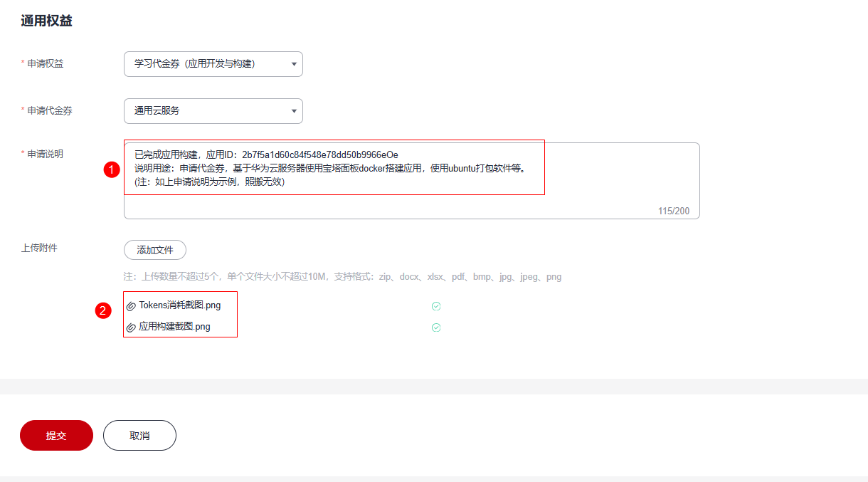Expand the 申请代金券 dropdown showing 通用云服务
Screen dimensions: 868x482
pos(213,111)
